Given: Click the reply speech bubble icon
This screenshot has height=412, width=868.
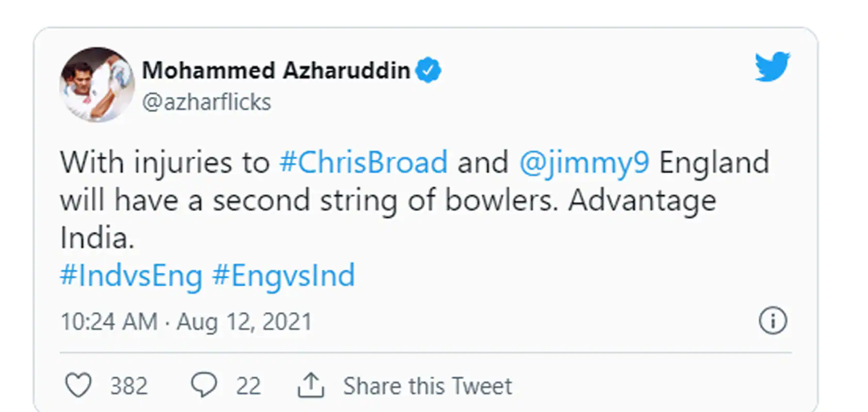Looking at the screenshot, I should point(204,385).
